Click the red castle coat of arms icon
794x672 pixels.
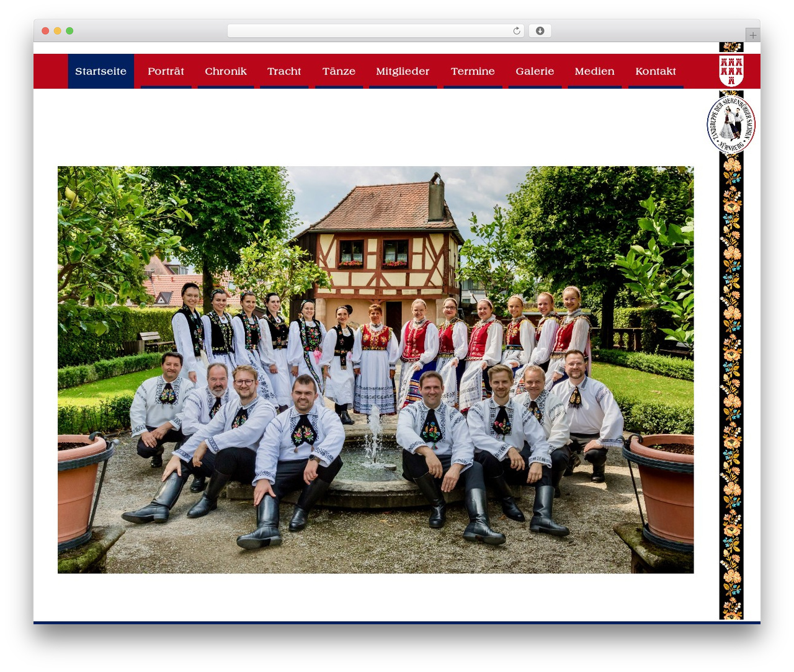coord(731,71)
